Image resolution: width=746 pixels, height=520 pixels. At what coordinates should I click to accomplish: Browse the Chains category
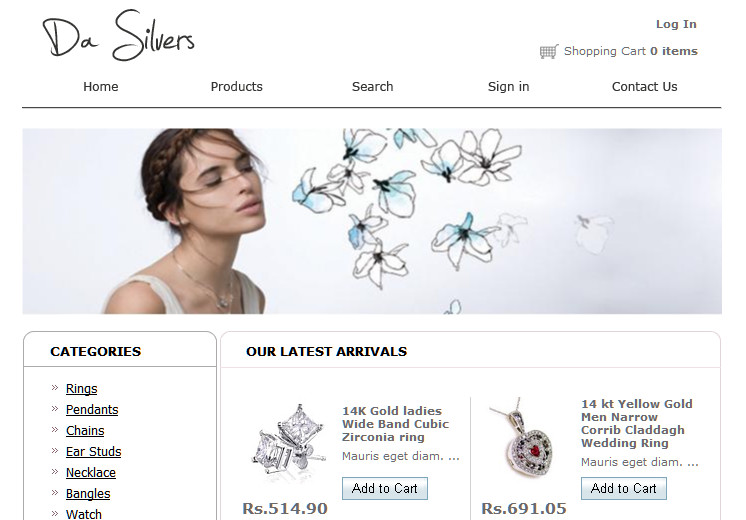[x=85, y=431]
